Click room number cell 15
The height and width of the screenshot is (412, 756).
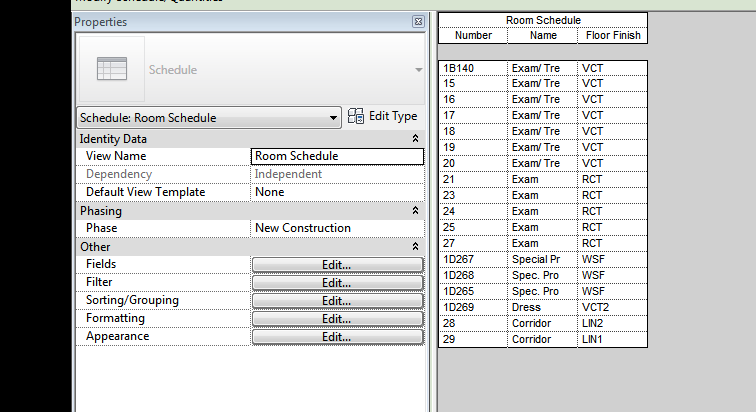(x=473, y=83)
